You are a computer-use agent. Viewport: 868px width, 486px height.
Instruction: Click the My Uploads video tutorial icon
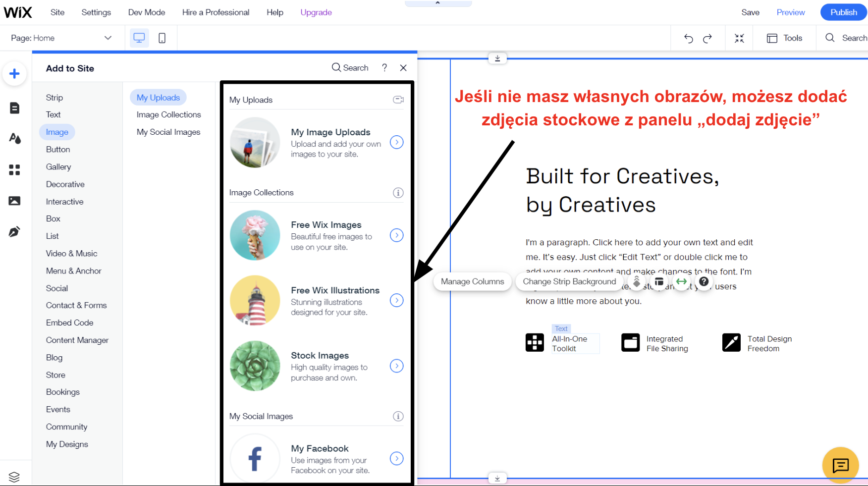click(398, 100)
